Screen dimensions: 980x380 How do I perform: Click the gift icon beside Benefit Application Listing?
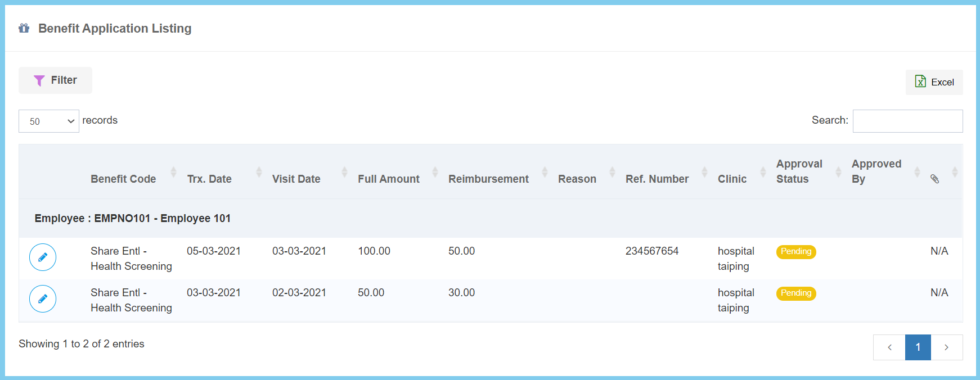click(x=24, y=28)
